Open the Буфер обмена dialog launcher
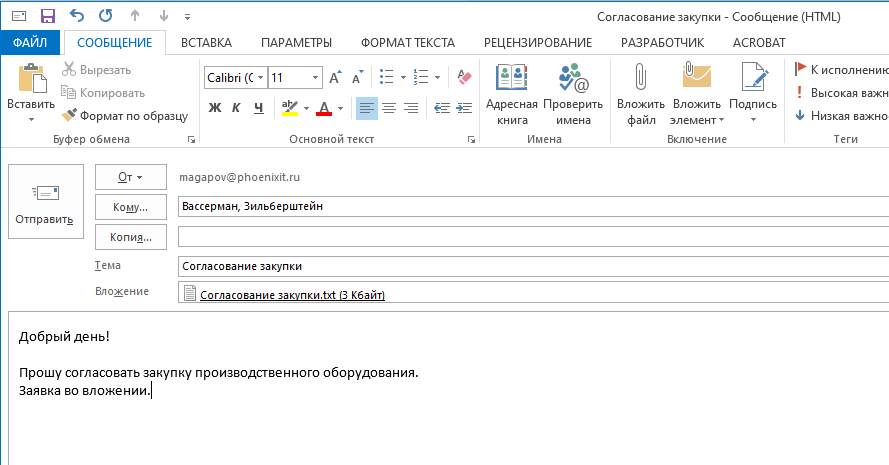 click(x=192, y=140)
